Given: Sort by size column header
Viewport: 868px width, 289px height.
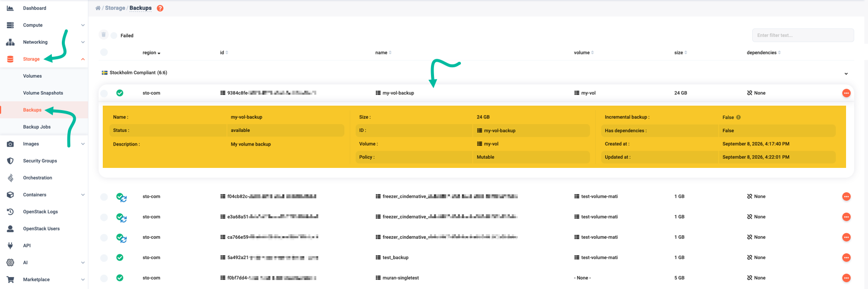Looking at the screenshot, I should point(680,52).
